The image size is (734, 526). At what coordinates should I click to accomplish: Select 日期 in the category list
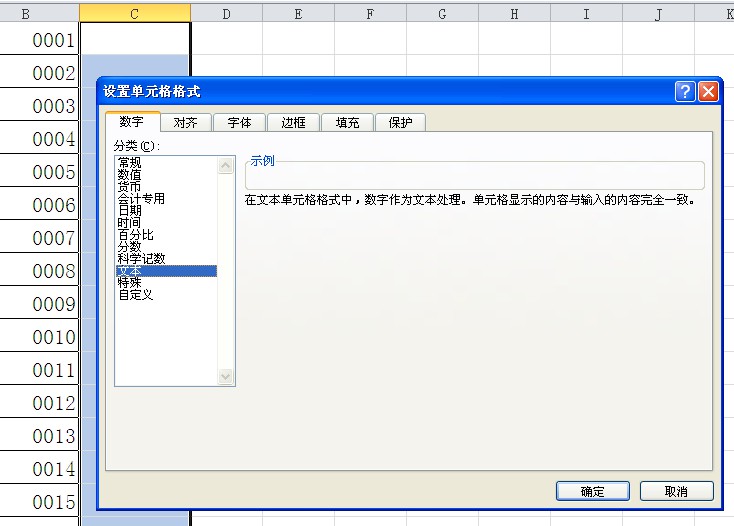pyautogui.click(x=166, y=211)
